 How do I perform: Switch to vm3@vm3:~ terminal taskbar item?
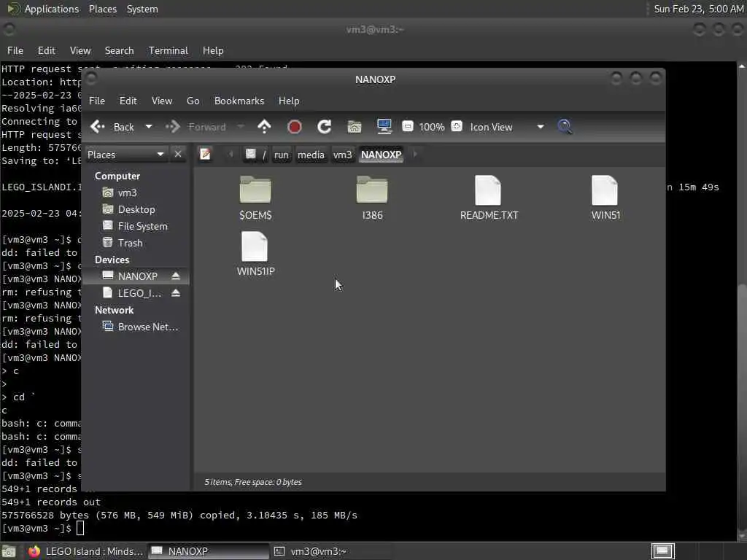click(x=331, y=551)
